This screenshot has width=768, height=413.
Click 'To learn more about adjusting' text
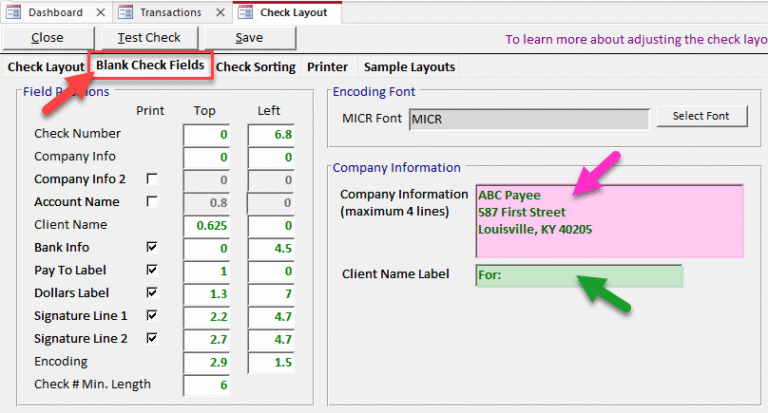pos(636,39)
